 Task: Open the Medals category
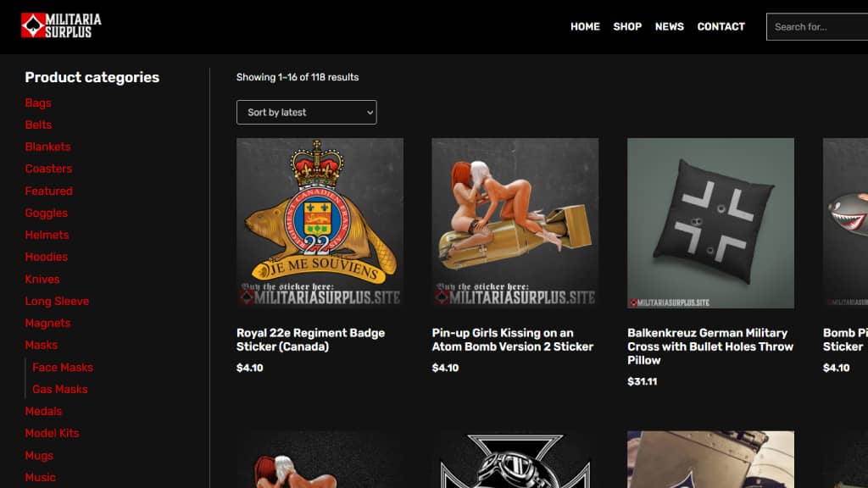tap(43, 411)
